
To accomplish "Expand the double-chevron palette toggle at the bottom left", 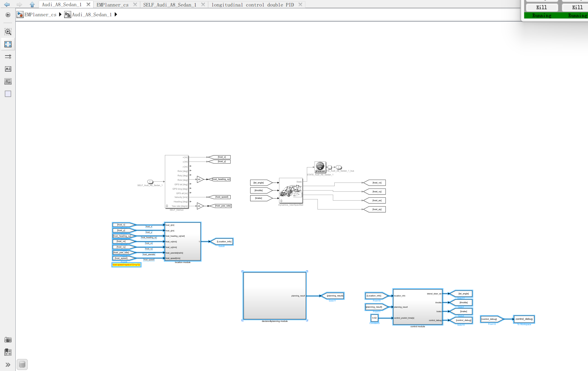I will (x=8, y=364).
